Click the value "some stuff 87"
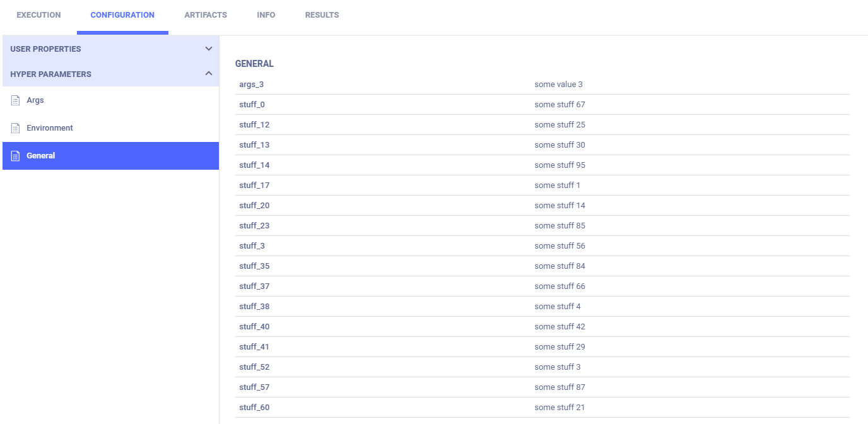 pyautogui.click(x=560, y=387)
